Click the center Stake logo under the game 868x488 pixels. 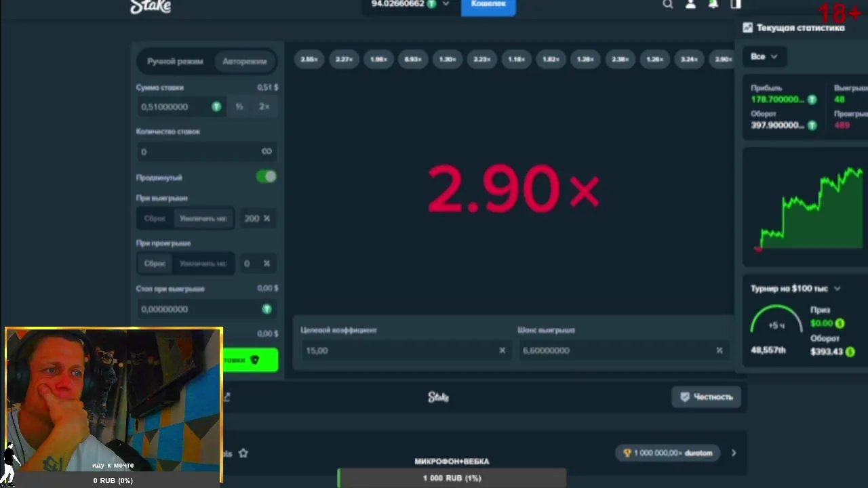[438, 397]
